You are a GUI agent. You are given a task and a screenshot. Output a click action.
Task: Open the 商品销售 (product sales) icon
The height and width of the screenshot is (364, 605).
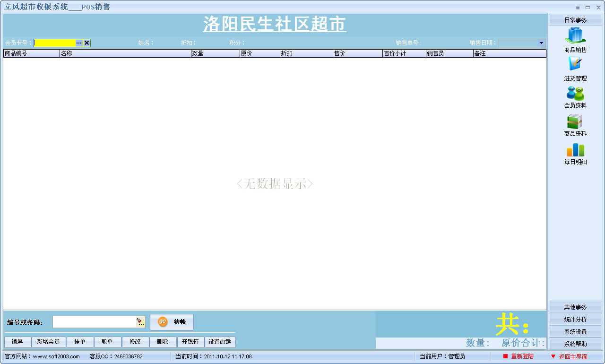575,36
